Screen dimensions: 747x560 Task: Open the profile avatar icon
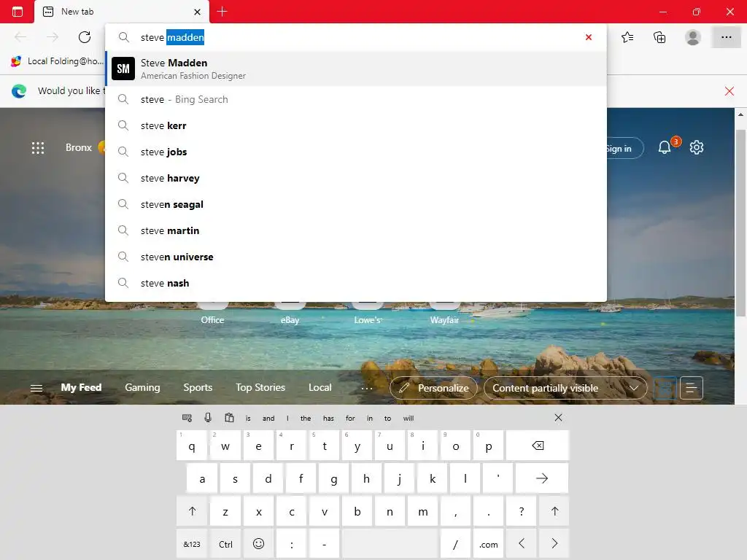[693, 37]
